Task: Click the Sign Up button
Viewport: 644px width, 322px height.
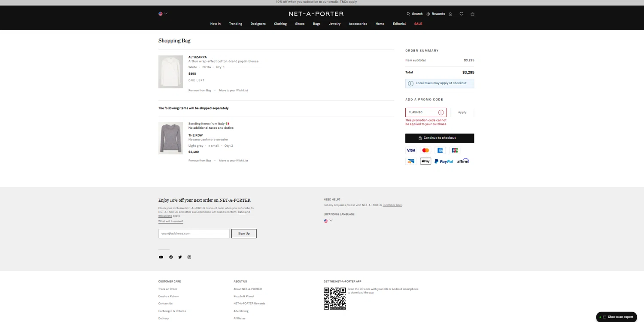Action: 244,234
